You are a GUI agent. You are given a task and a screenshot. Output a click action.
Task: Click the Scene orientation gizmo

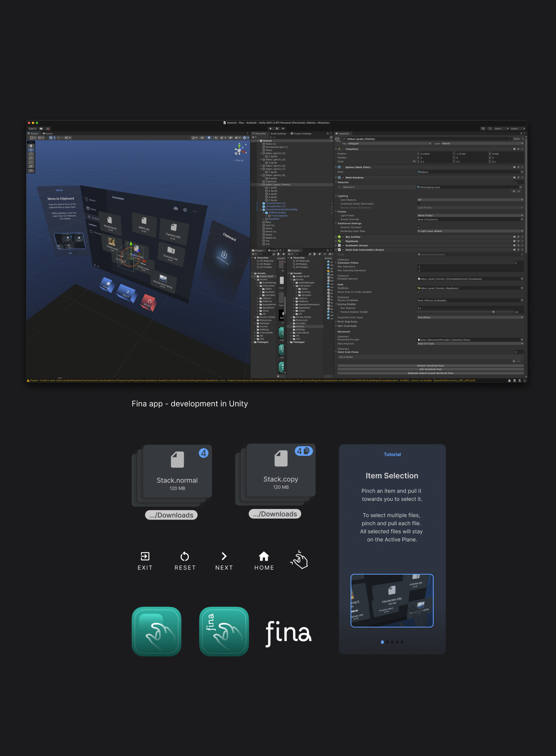[240, 150]
